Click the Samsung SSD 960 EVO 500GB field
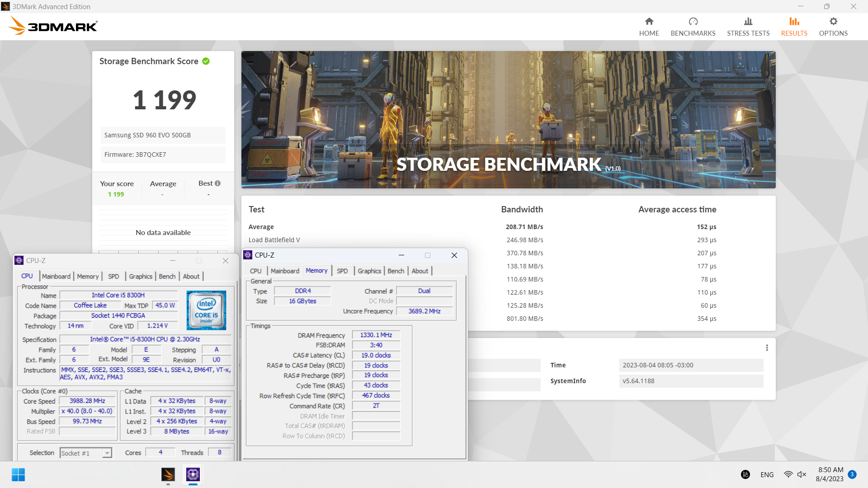 point(163,135)
